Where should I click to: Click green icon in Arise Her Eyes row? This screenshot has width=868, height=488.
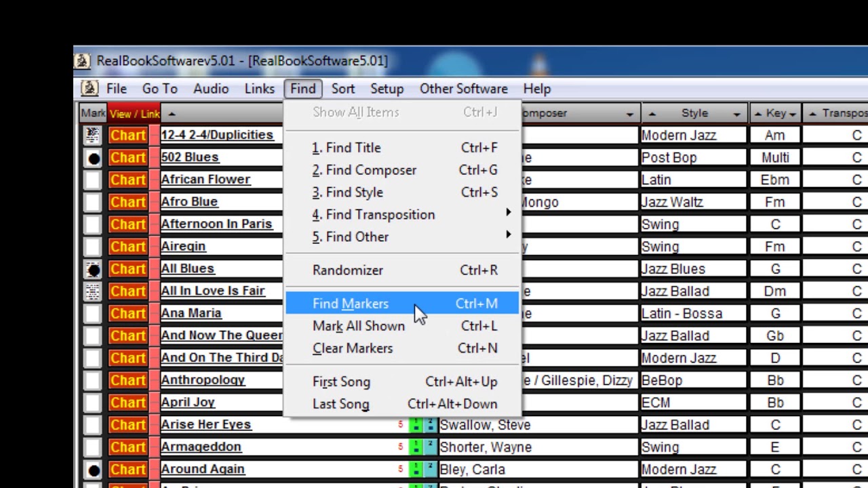click(416, 425)
